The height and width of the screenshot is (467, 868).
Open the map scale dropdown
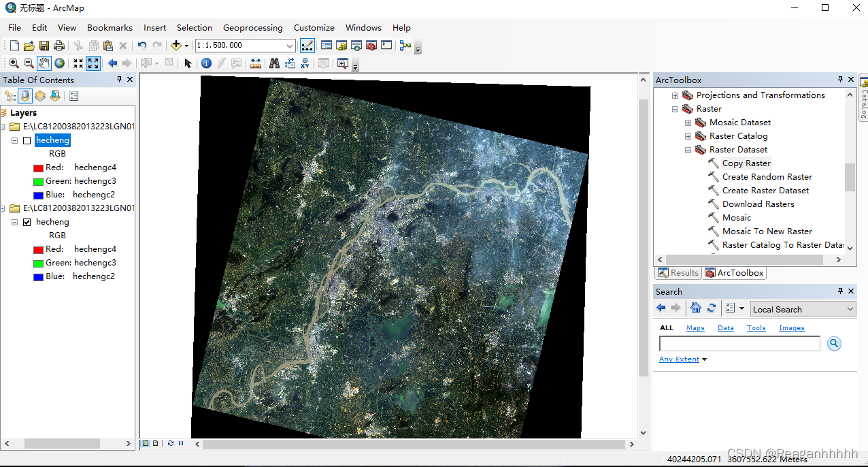click(x=290, y=46)
